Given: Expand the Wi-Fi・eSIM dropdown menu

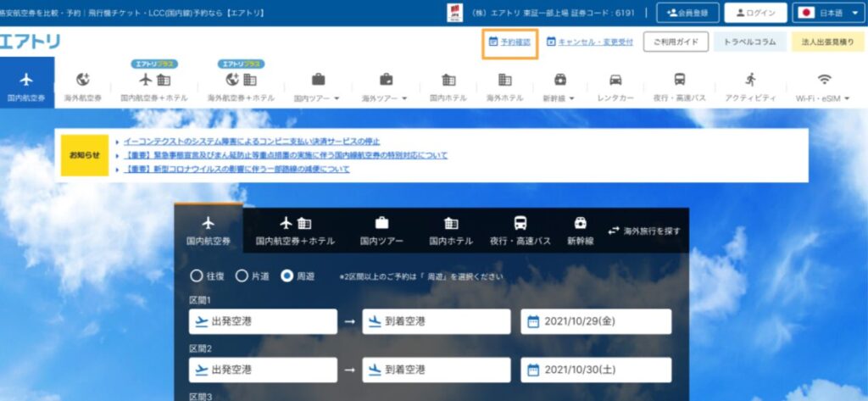Looking at the screenshot, I should click(824, 81).
